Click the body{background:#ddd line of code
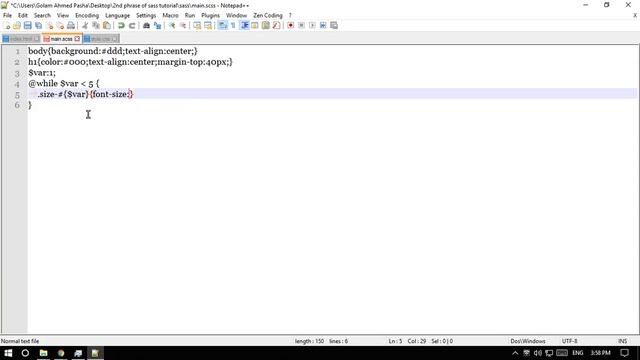 coord(113,51)
